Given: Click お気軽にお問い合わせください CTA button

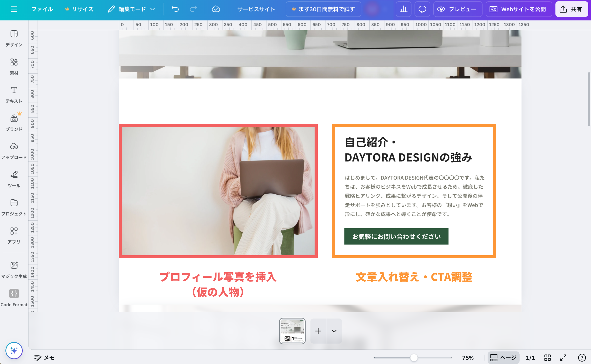Looking at the screenshot, I should (396, 236).
